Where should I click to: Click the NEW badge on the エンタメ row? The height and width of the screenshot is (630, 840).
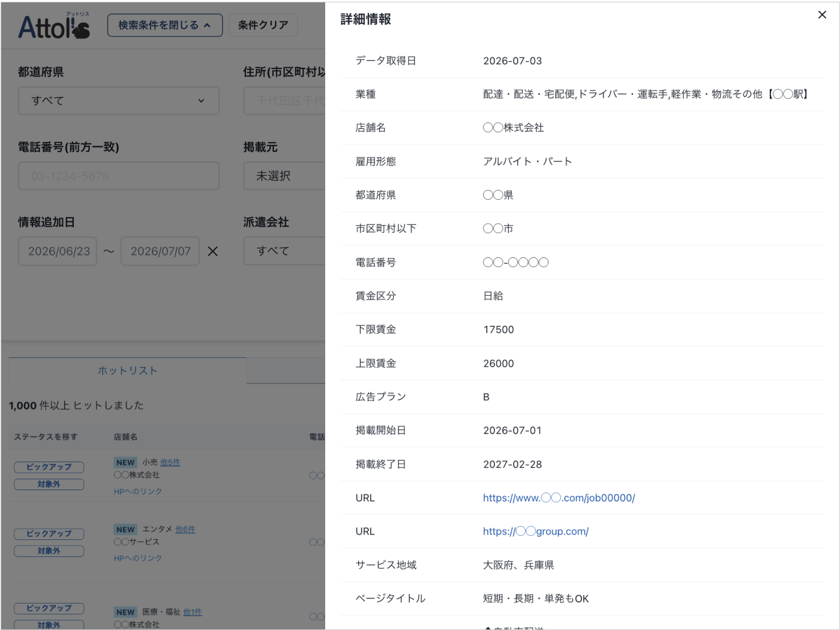coord(125,529)
